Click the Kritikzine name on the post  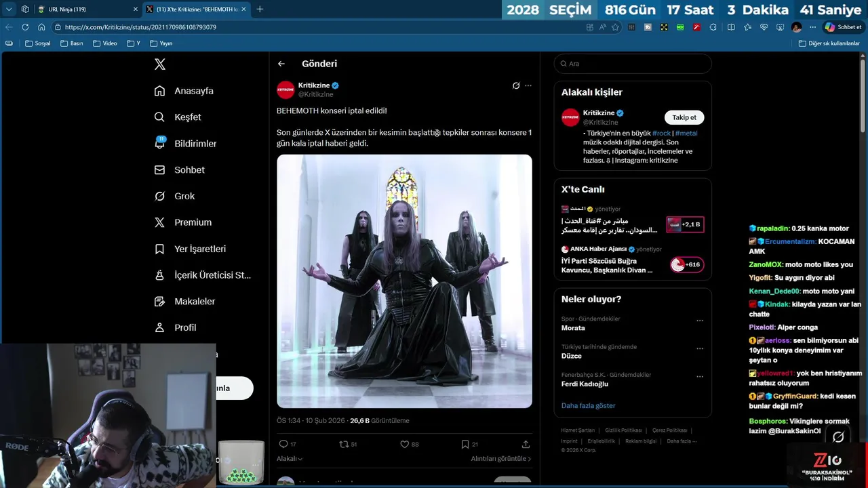tap(314, 85)
